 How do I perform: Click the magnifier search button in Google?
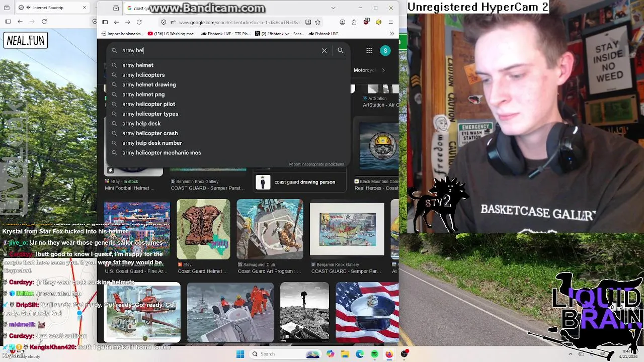(x=341, y=50)
